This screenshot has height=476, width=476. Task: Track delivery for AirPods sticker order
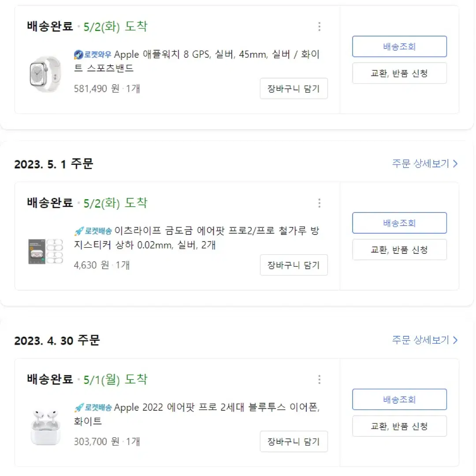tap(399, 223)
